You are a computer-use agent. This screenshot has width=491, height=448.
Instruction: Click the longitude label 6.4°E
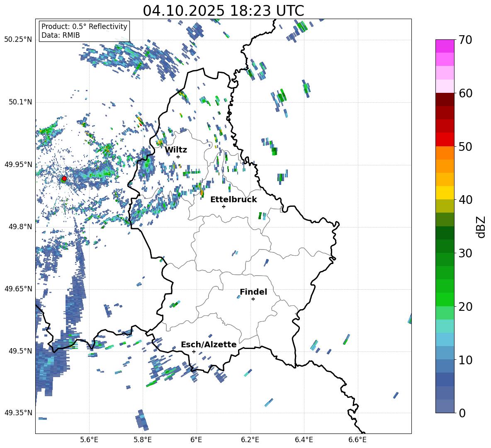point(304,440)
